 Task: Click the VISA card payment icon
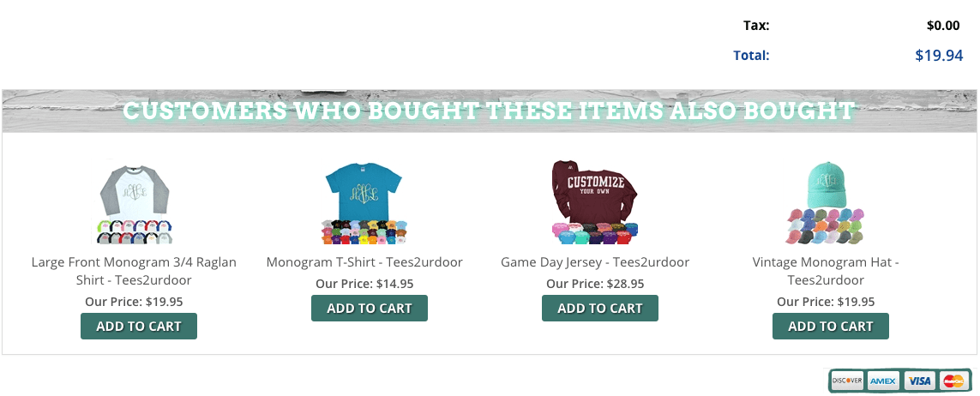click(x=919, y=381)
